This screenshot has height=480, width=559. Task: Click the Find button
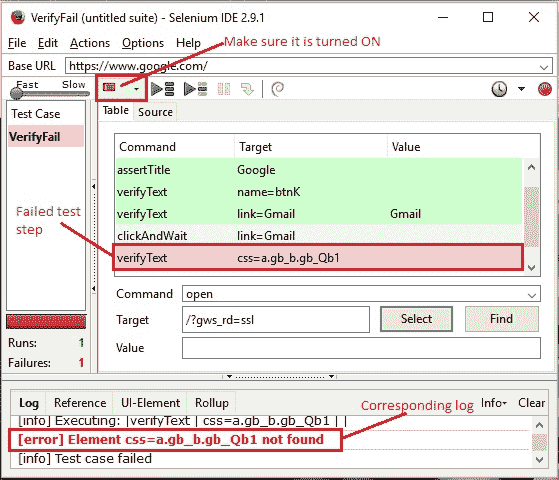click(x=501, y=319)
